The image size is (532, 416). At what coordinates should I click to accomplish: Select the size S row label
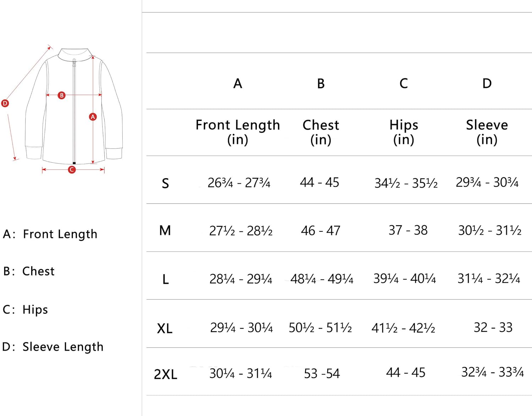tap(165, 184)
